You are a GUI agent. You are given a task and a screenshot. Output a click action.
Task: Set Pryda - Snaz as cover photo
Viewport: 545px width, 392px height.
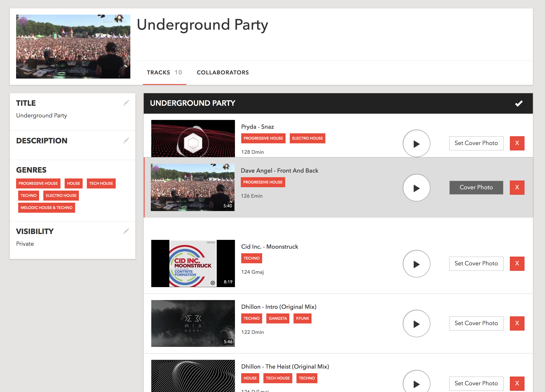(476, 143)
